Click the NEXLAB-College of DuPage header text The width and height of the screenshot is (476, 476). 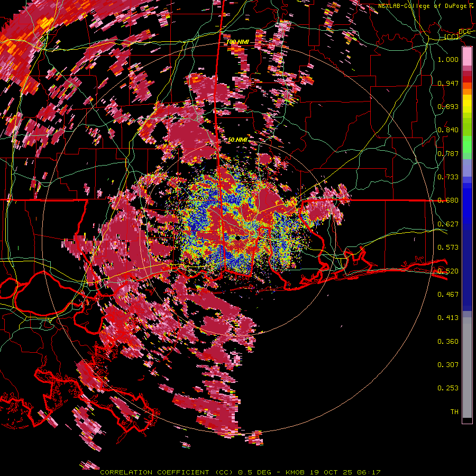[422, 6]
